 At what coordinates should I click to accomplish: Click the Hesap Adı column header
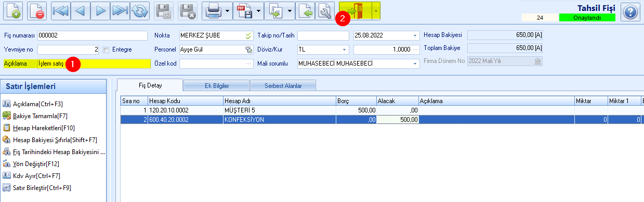(x=279, y=100)
